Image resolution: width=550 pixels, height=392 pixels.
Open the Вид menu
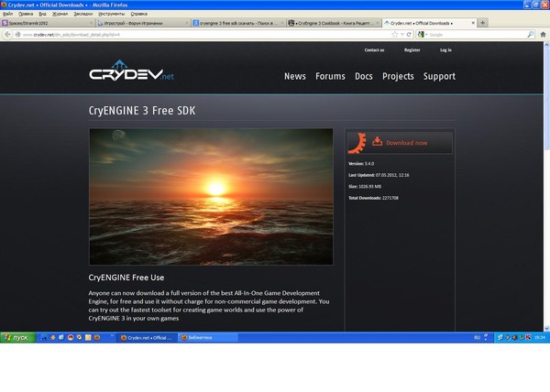pos(42,14)
